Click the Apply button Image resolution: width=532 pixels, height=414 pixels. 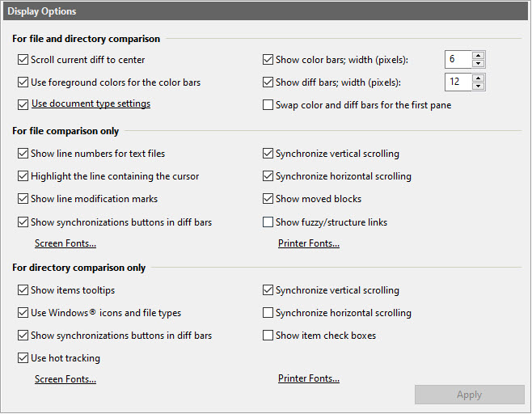click(469, 395)
